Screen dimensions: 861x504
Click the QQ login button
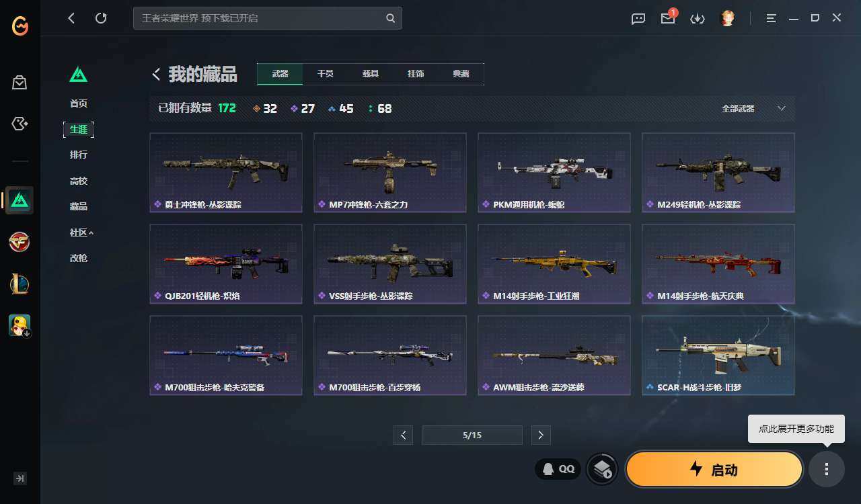point(558,469)
